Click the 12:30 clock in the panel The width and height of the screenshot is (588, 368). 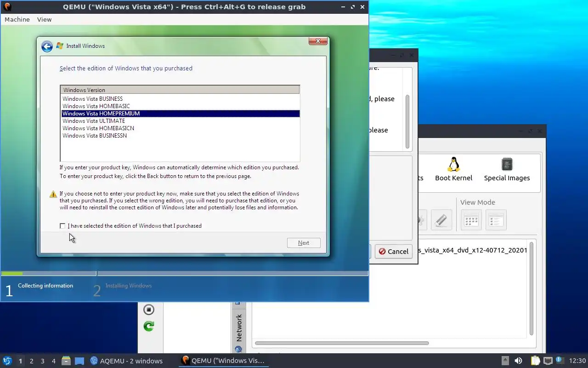click(x=577, y=361)
